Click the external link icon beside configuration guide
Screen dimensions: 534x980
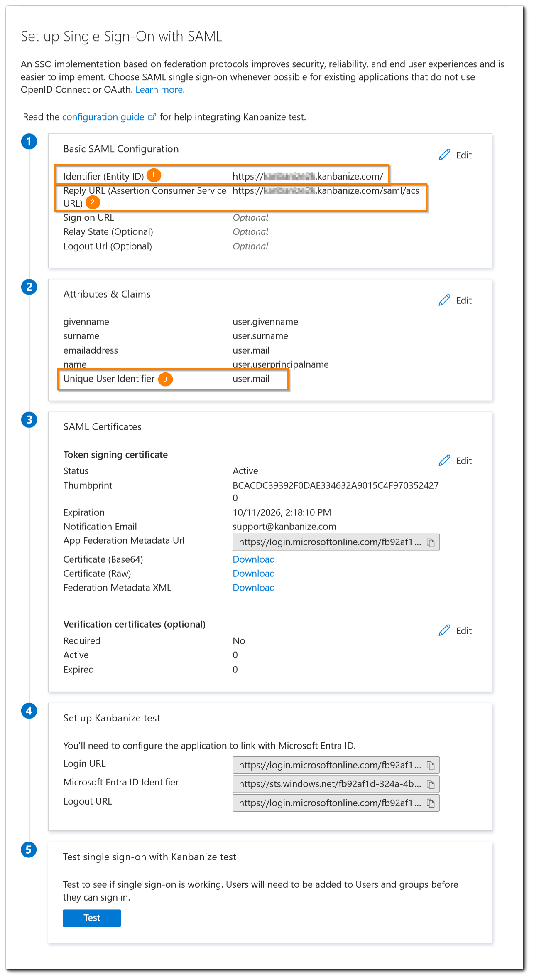[x=152, y=117]
